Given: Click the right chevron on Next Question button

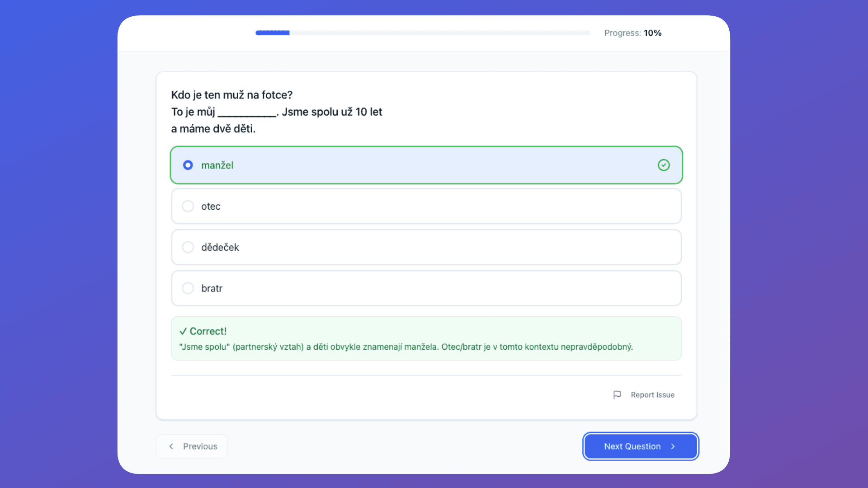Looking at the screenshot, I should point(672,446).
